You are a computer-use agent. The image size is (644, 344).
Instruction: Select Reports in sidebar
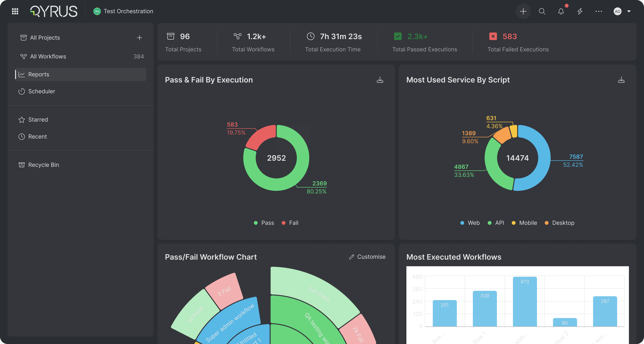(x=81, y=74)
